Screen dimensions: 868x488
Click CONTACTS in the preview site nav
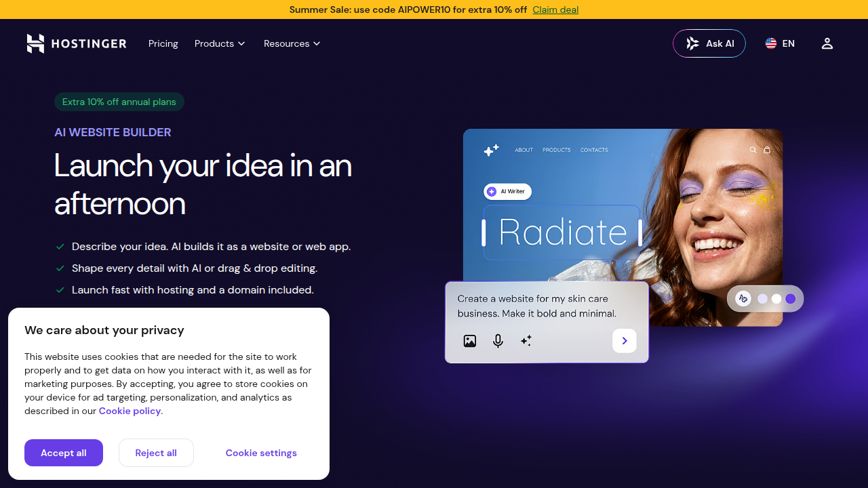(x=594, y=150)
